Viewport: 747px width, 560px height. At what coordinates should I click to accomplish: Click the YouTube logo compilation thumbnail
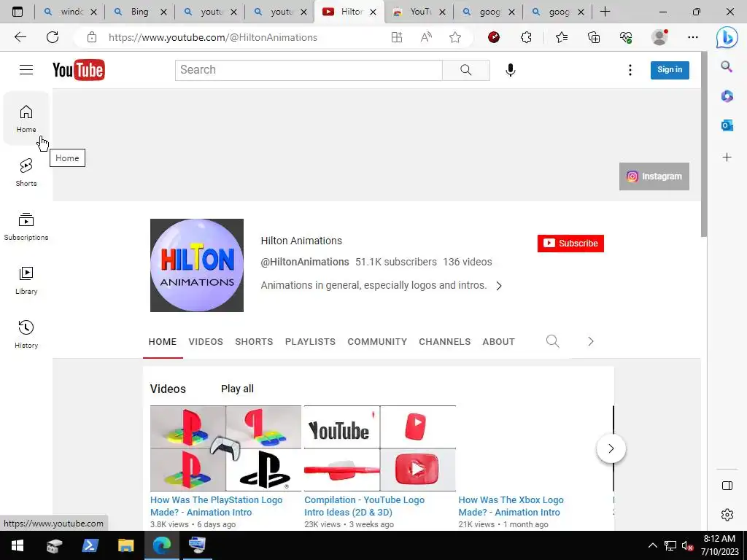[380, 448]
